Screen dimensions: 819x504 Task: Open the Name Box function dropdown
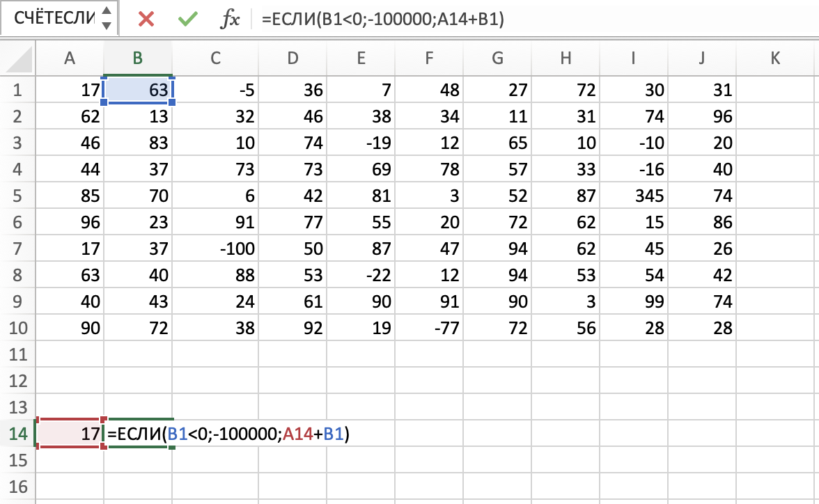pos(106,19)
